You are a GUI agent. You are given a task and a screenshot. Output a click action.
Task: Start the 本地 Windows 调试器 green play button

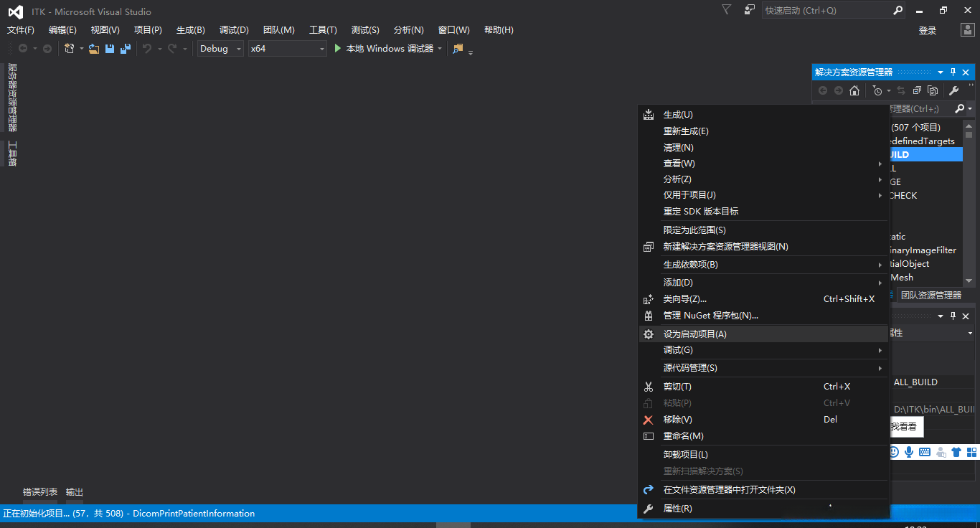(x=339, y=49)
